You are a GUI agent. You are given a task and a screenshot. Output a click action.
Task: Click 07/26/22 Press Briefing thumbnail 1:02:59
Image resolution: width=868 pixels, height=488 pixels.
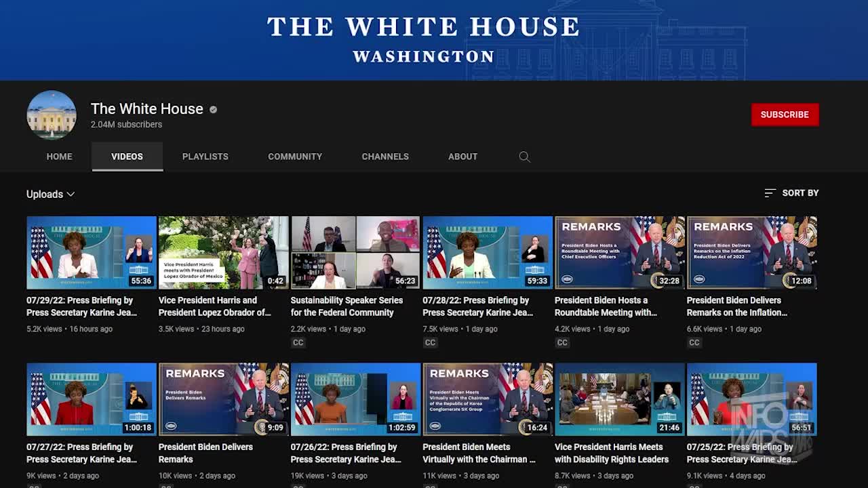click(x=355, y=399)
